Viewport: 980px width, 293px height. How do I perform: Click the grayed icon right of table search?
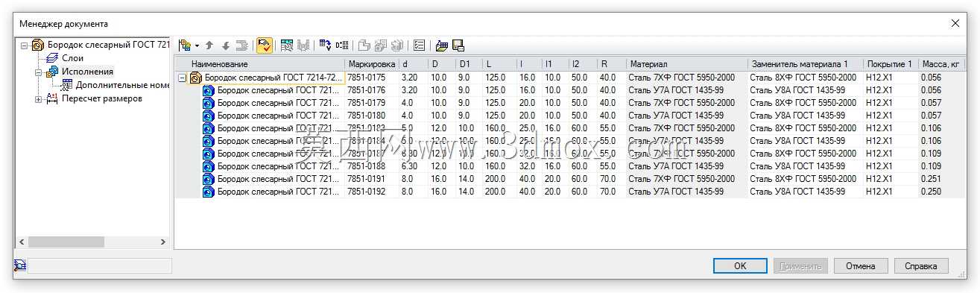coord(303,45)
